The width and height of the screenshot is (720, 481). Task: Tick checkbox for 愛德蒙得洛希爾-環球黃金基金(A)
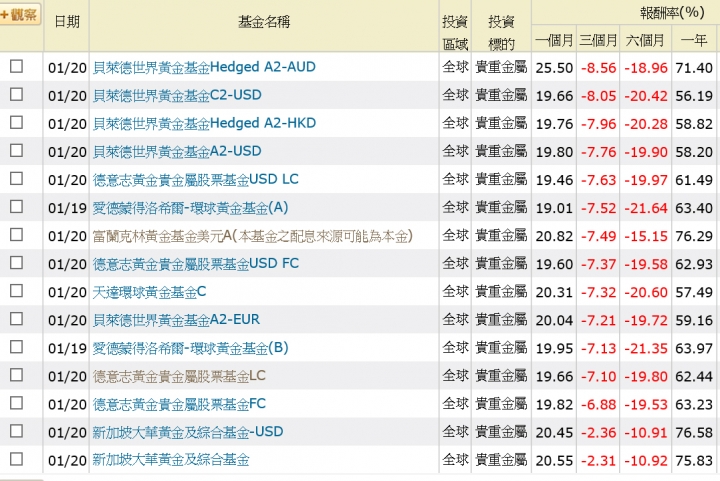17,207
